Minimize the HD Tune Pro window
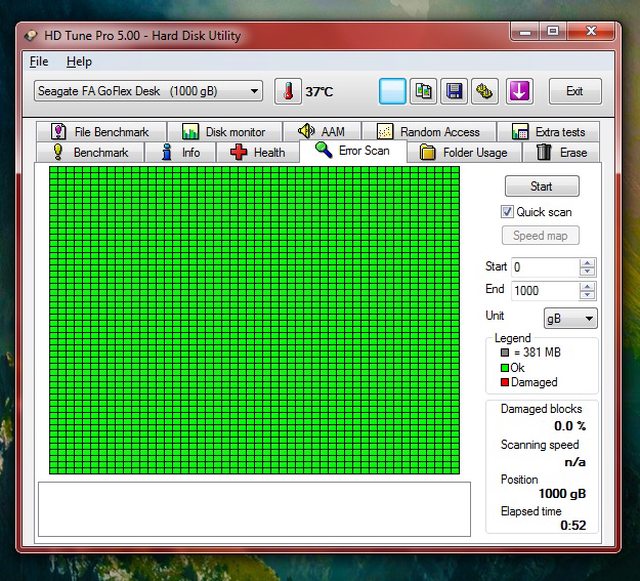 pyautogui.click(x=526, y=32)
